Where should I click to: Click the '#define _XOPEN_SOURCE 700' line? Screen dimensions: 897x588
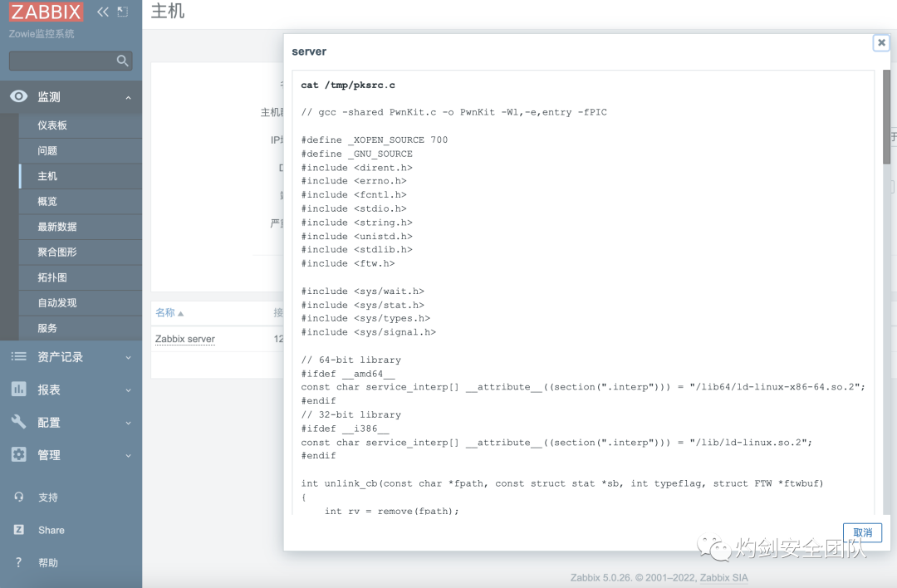tap(374, 140)
